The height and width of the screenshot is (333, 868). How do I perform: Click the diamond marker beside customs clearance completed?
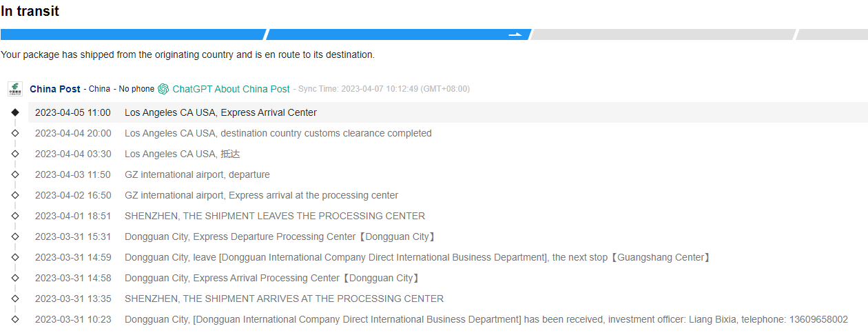click(x=15, y=133)
